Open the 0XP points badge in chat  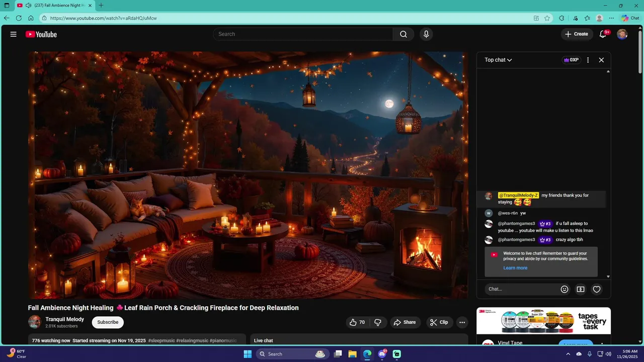tap(571, 60)
